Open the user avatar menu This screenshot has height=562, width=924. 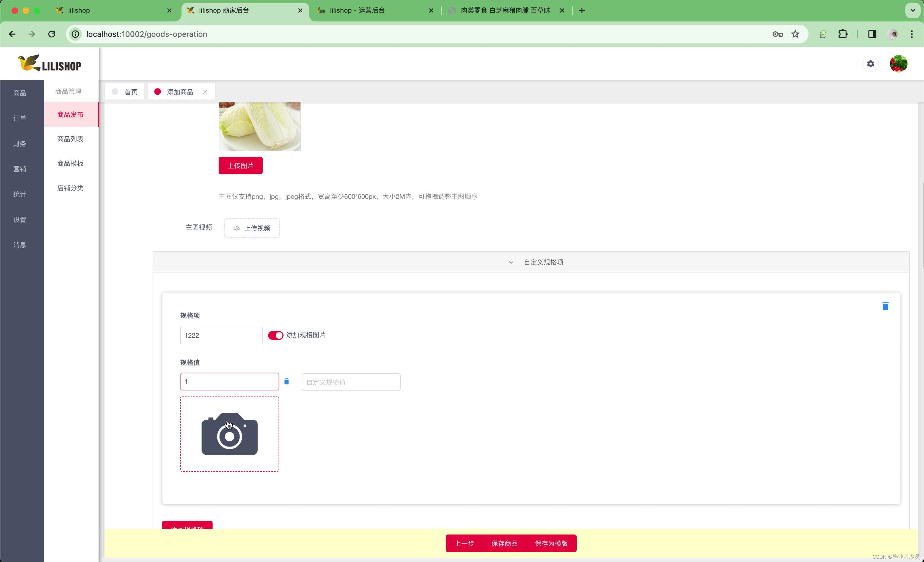pyautogui.click(x=898, y=64)
